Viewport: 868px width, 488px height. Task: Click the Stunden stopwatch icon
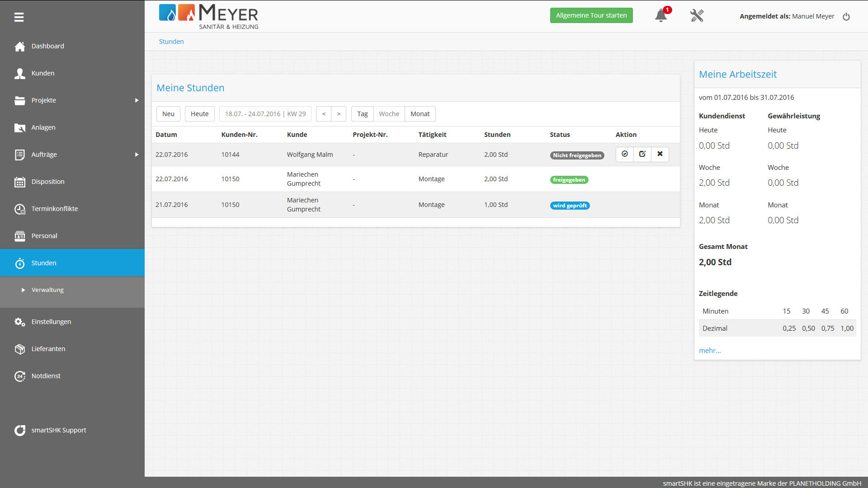[19, 263]
